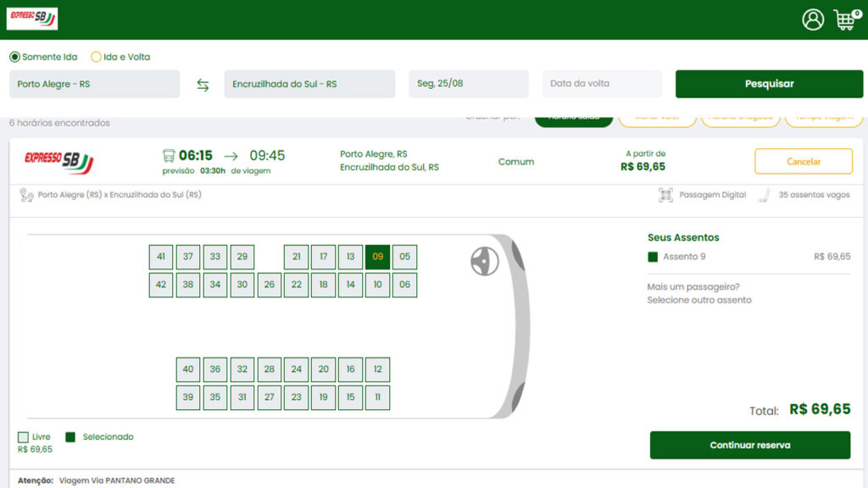The height and width of the screenshot is (488, 868).
Task: Swap origin and destination with arrows icon
Action: coord(203,85)
